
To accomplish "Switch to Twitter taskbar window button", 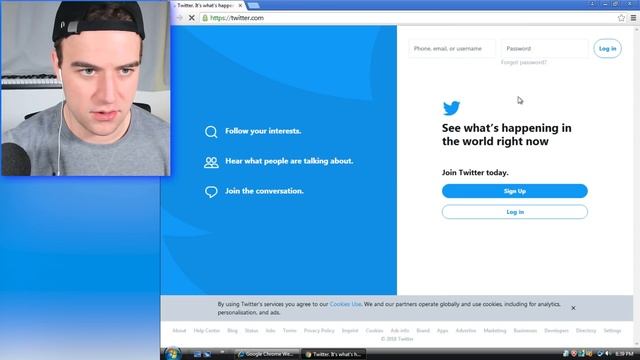I will (x=333, y=354).
